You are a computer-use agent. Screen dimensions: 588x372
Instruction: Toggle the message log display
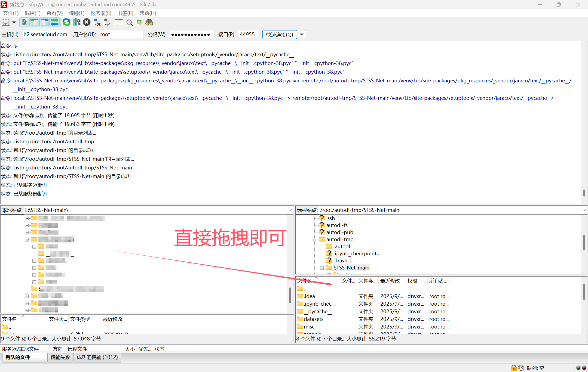point(24,22)
